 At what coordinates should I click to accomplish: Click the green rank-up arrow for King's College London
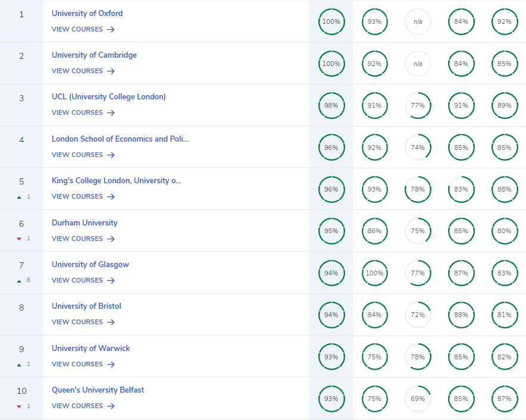[x=19, y=197]
